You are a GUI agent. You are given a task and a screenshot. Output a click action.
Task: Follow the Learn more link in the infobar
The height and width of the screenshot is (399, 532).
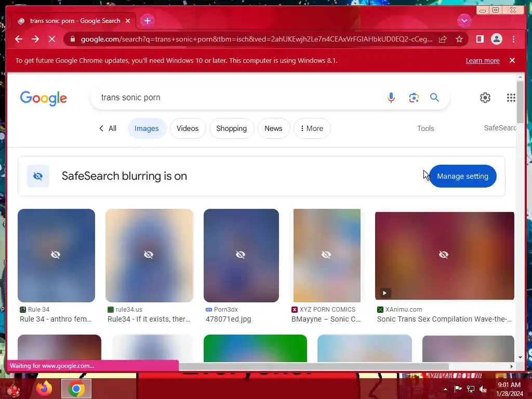tap(483, 60)
